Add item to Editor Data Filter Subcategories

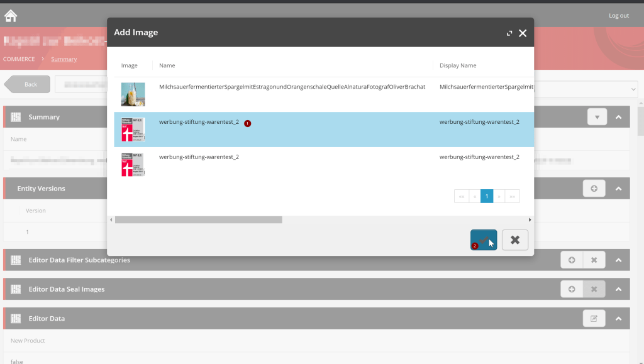(x=571, y=260)
